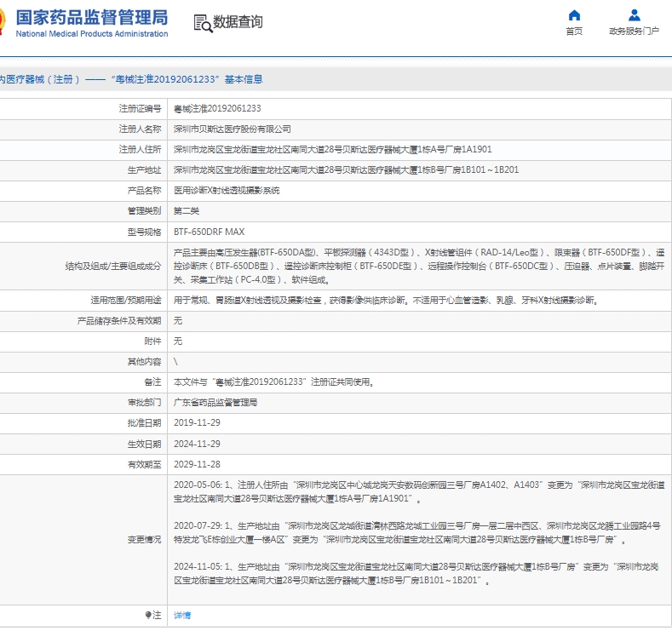Click the 国家药品监督管理局 site title
This screenshot has width=672, height=631.
pyautogui.click(x=92, y=17)
